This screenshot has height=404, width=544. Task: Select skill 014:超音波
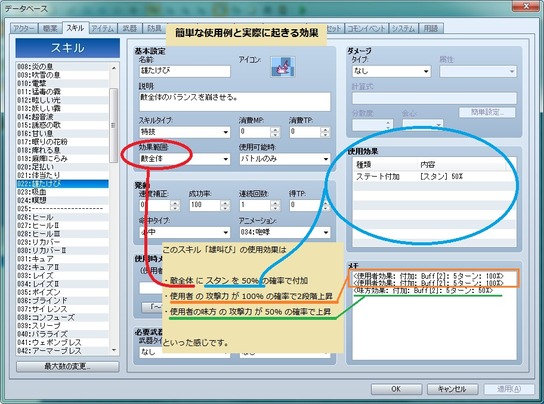pos(62,117)
